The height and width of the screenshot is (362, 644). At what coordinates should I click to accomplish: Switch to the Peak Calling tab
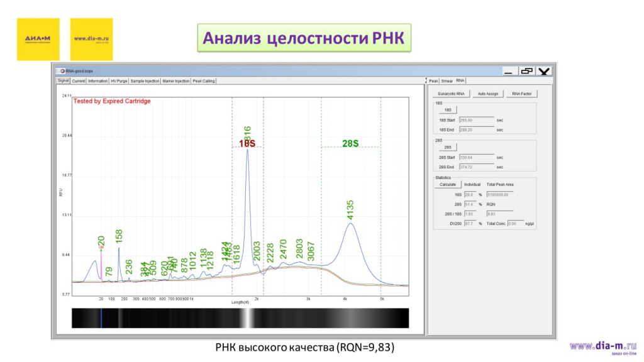[x=204, y=81]
